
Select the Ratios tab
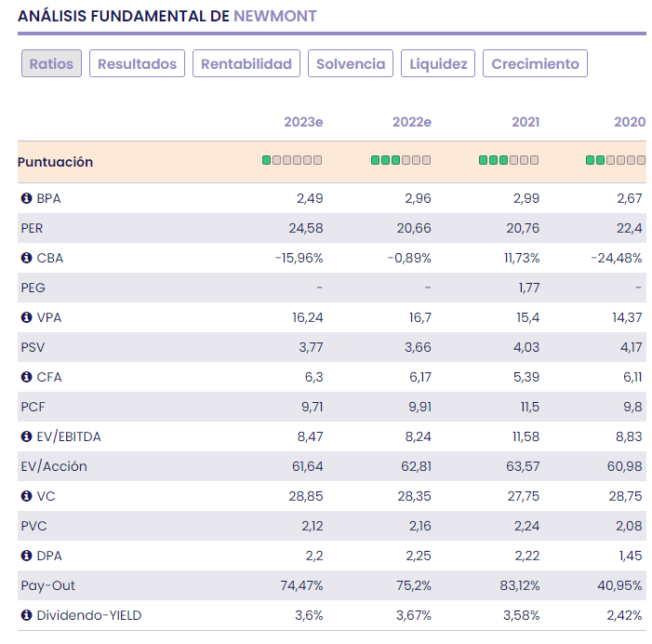point(52,63)
